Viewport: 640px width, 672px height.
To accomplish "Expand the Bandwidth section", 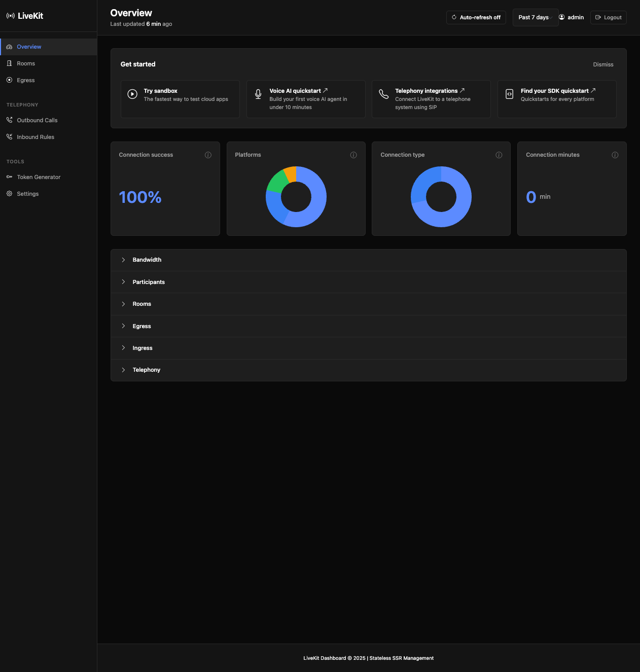I will (x=147, y=260).
